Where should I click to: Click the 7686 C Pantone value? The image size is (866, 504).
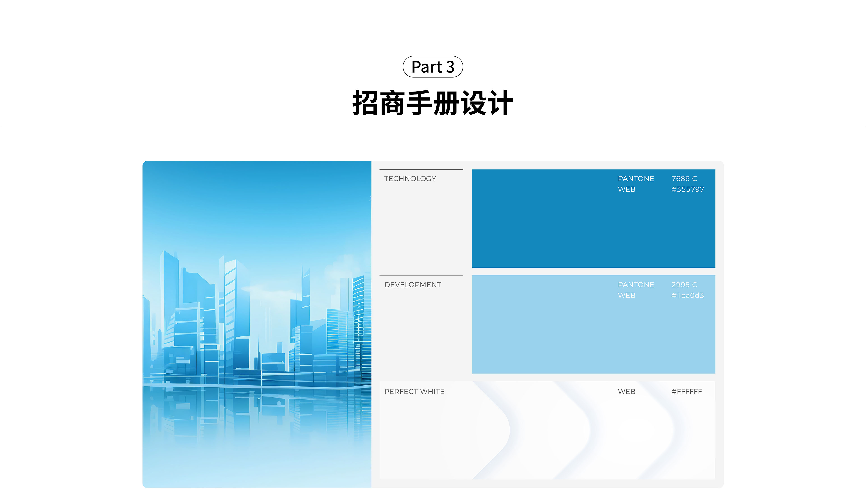point(684,179)
